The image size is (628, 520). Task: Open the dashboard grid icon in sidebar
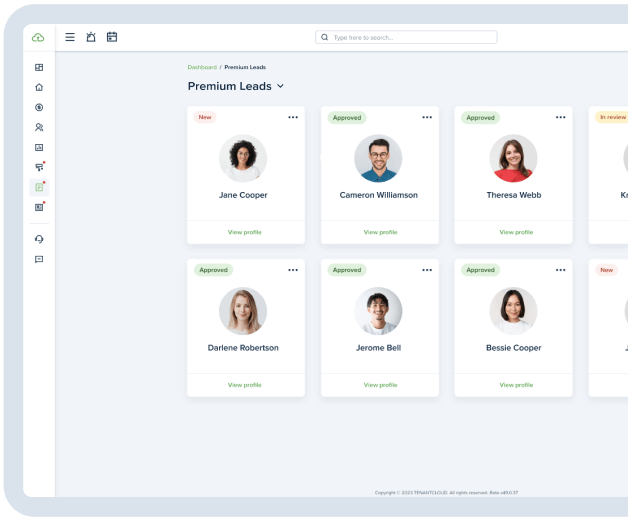pyautogui.click(x=39, y=67)
